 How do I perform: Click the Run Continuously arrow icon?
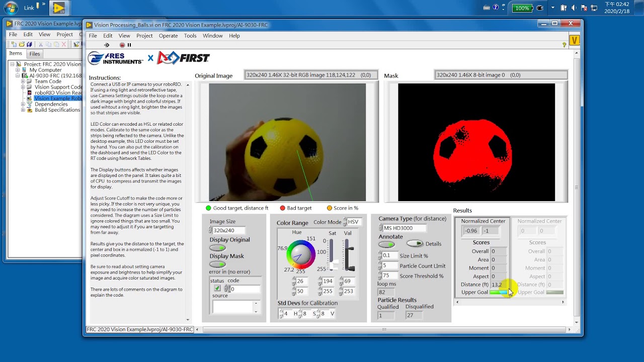coord(107,45)
